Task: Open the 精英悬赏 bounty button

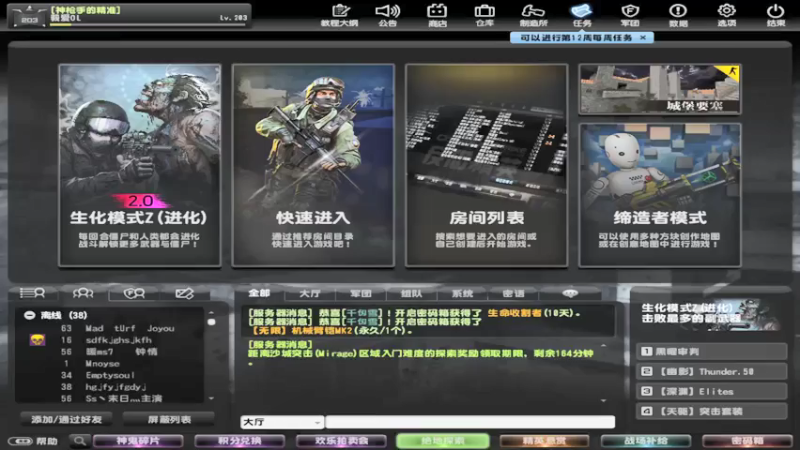Action: [544, 441]
